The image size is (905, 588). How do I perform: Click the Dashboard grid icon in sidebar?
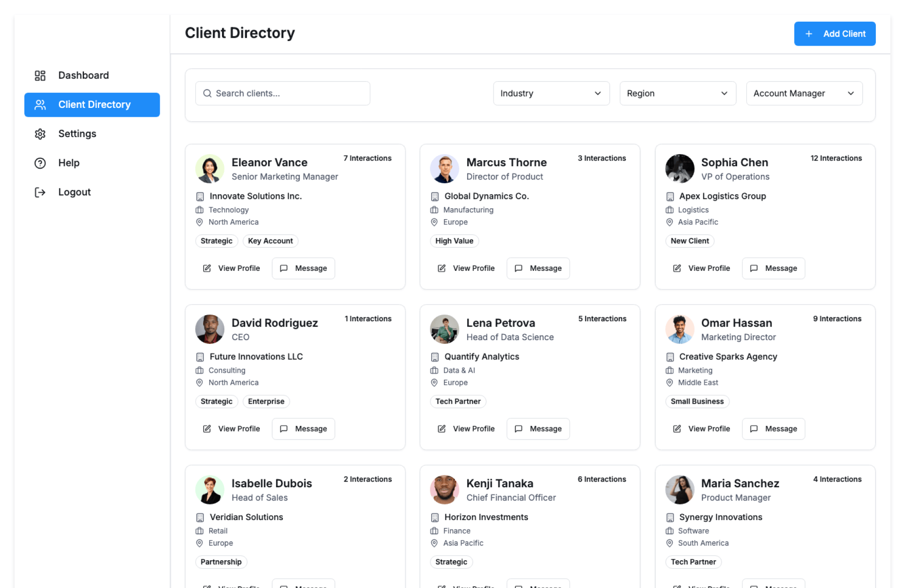(x=40, y=75)
